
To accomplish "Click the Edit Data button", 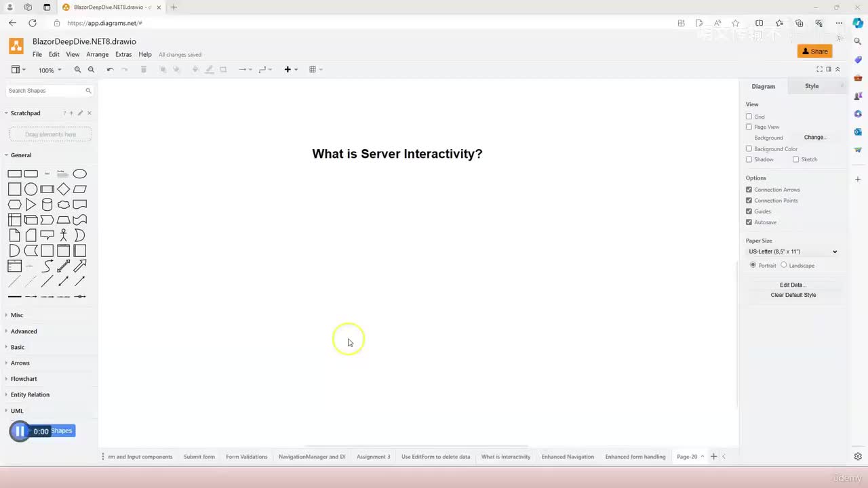I will [793, 285].
